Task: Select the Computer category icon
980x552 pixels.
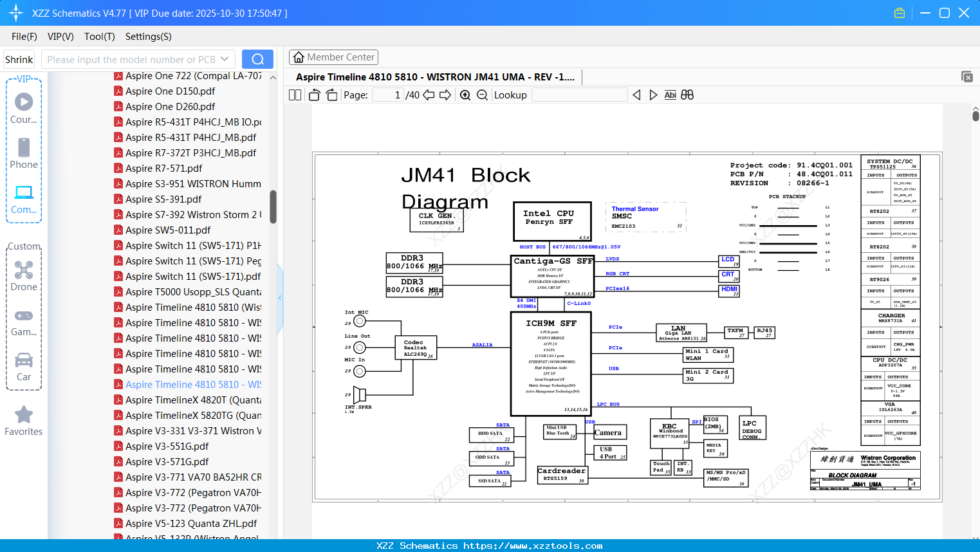Action: [x=24, y=199]
